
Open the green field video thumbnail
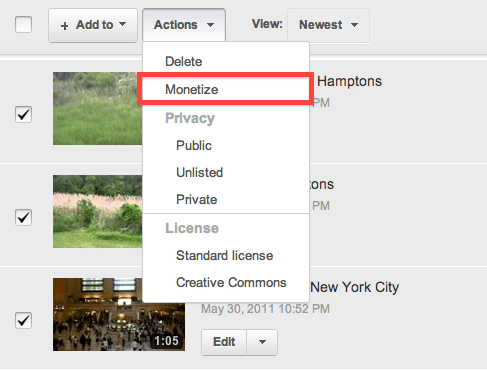[x=98, y=109]
